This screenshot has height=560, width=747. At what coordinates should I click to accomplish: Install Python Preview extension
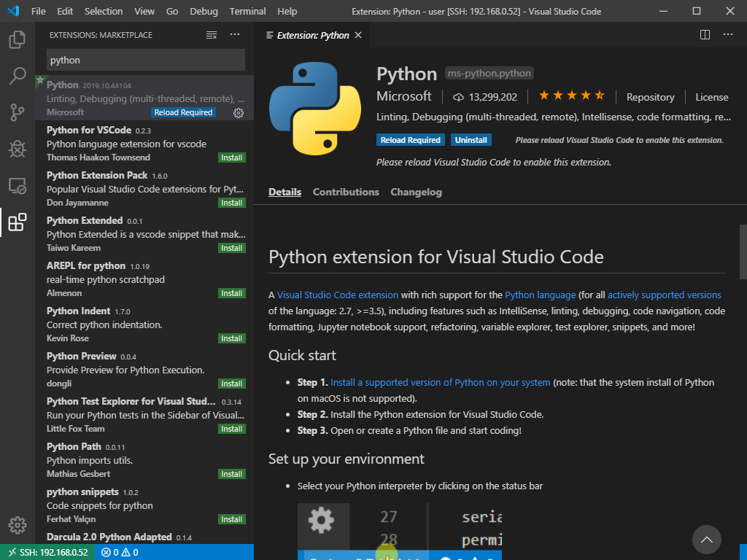point(231,384)
